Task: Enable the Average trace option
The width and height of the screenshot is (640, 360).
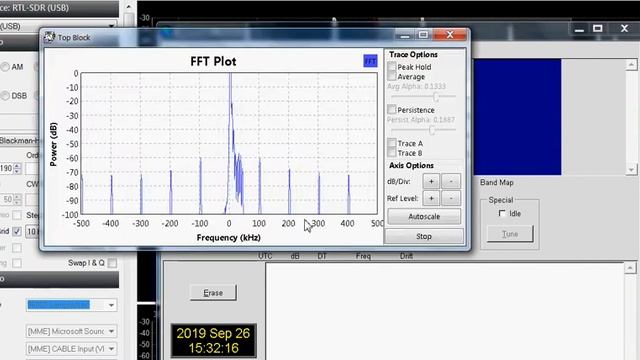Action: (x=392, y=76)
